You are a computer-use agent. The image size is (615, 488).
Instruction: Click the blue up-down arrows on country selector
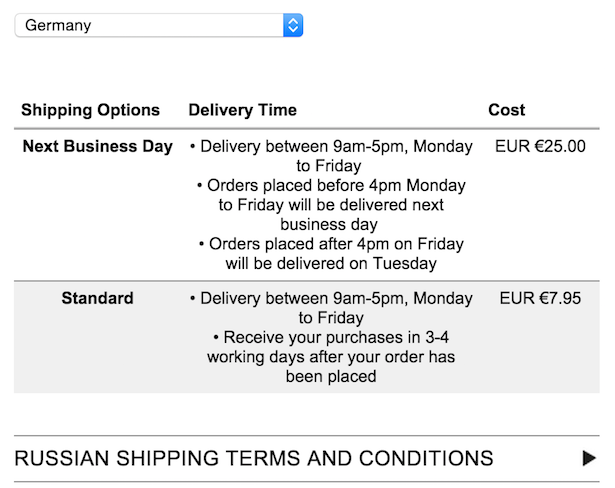coord(292,25)
